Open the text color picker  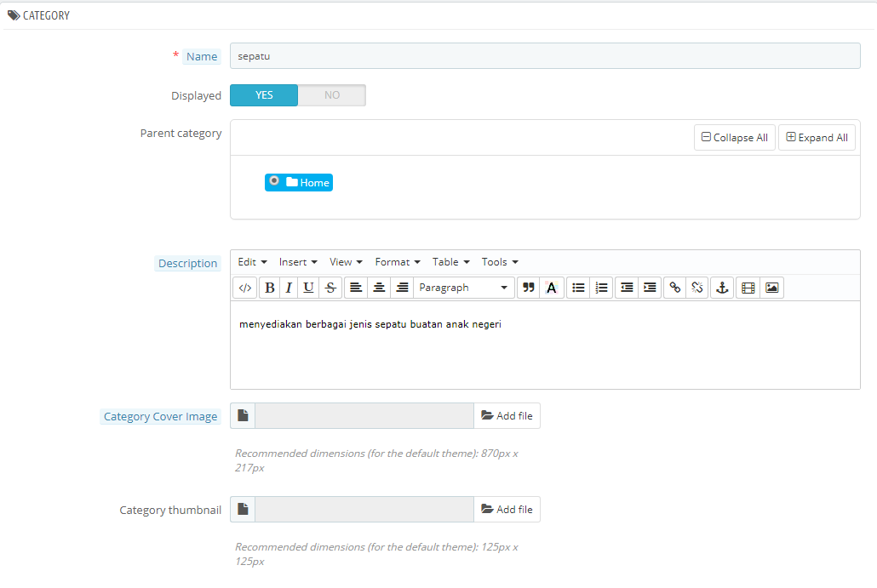551,288
